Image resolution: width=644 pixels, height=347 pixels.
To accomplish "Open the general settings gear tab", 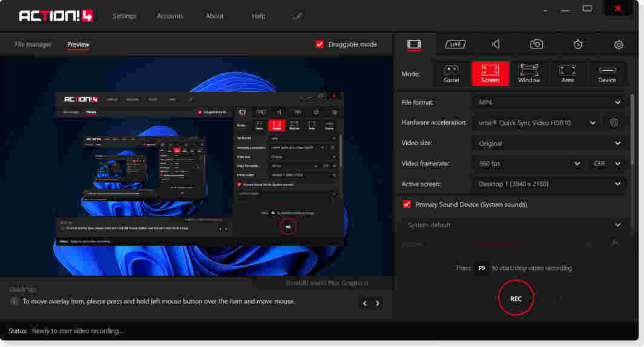I will click(x=618, y=44).
